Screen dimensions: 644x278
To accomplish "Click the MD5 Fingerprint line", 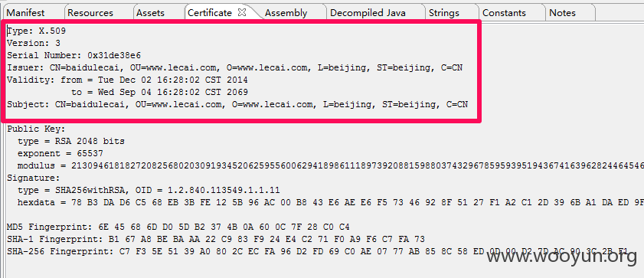I will pos(178,227).
